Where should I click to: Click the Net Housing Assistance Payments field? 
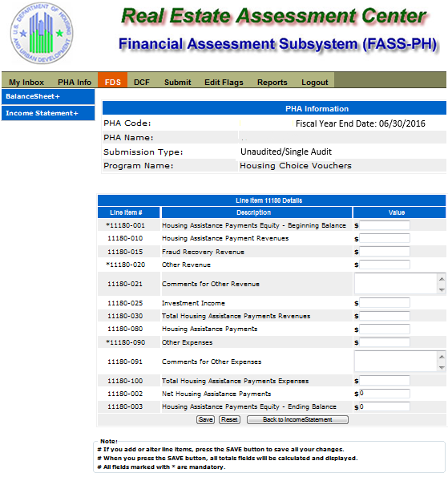point(385,394)
